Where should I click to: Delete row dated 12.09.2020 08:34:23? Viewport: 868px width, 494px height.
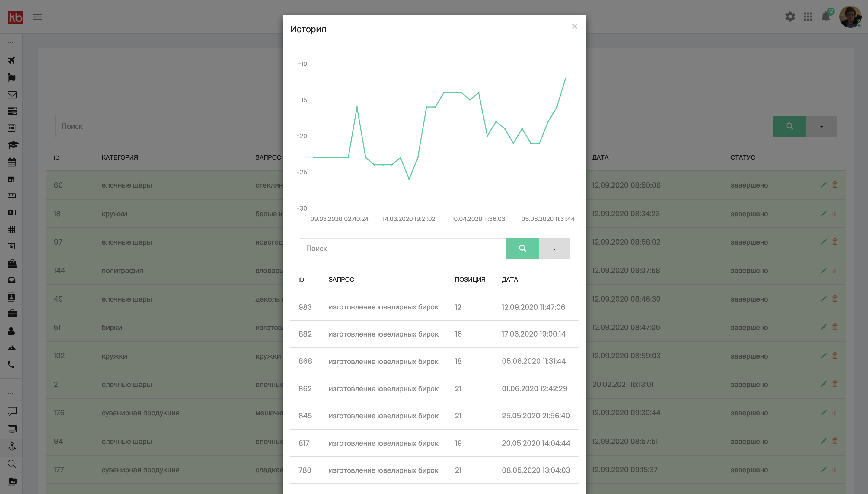point(835,213)
